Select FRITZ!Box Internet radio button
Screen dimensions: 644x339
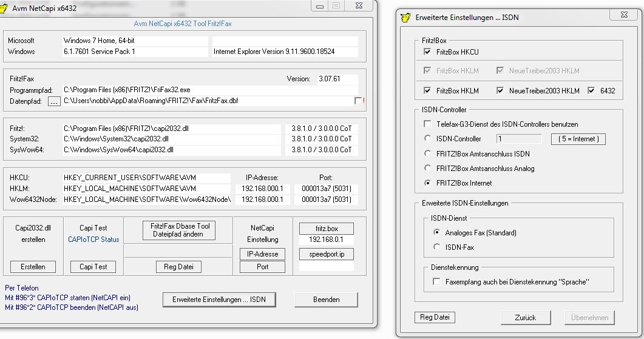click(x=427, y=183)
